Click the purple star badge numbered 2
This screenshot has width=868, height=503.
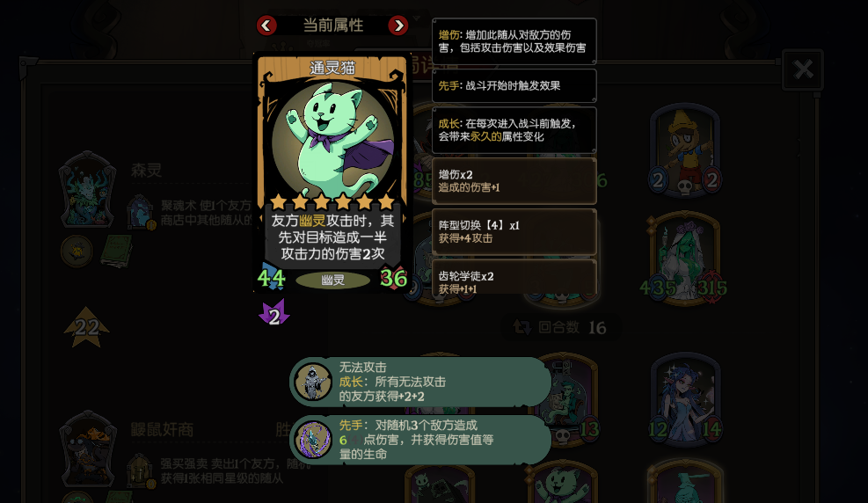click(274, 313)
